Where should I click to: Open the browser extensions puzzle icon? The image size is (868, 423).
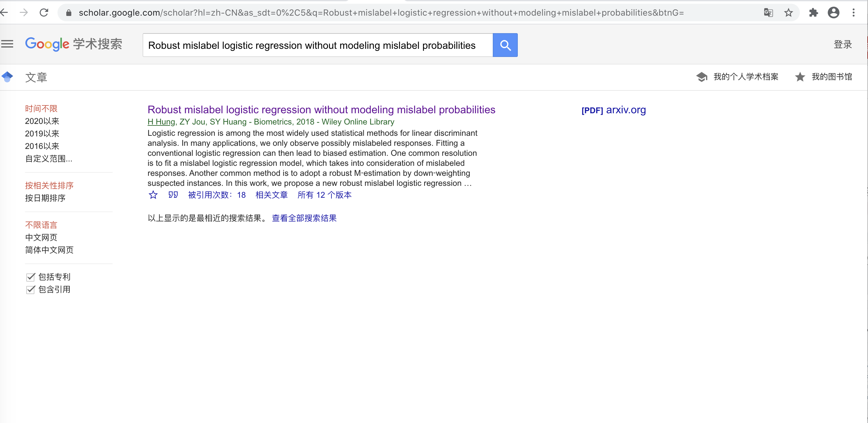click(813, 13)
